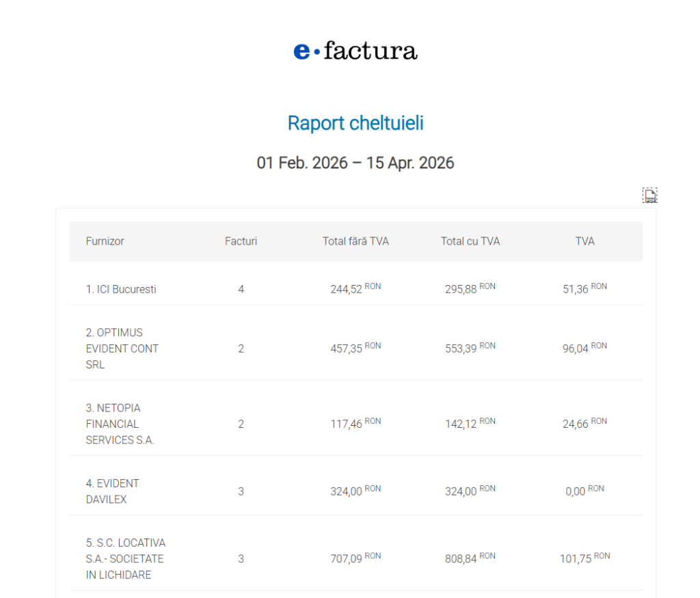The width and height of the screenshot is (700, 598).
Task: Click the Furnizor column header
Action: point(105,241)
